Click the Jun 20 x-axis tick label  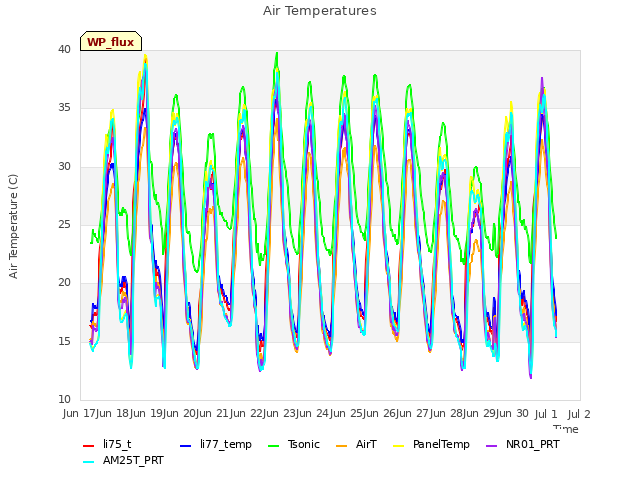[x=180, y=413]
